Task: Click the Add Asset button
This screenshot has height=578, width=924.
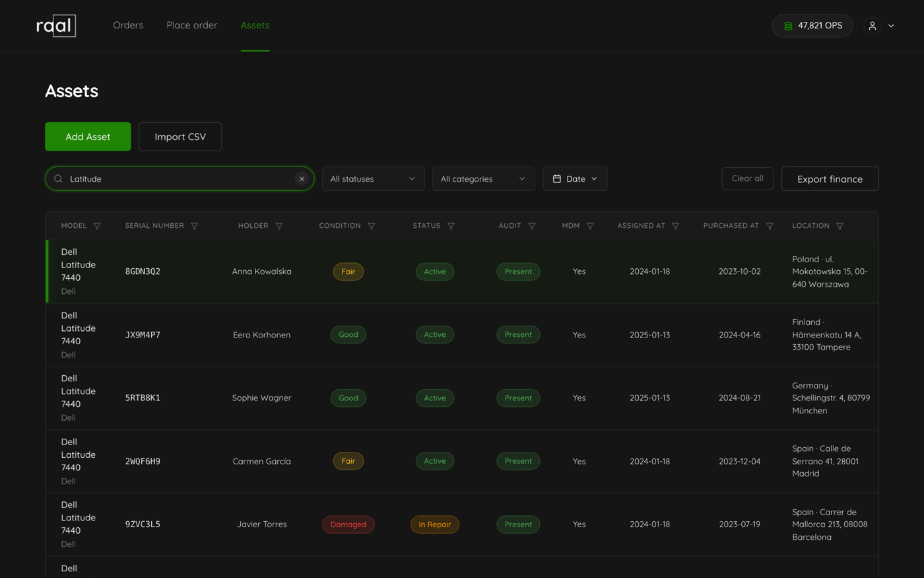Action: pos(88,137)
